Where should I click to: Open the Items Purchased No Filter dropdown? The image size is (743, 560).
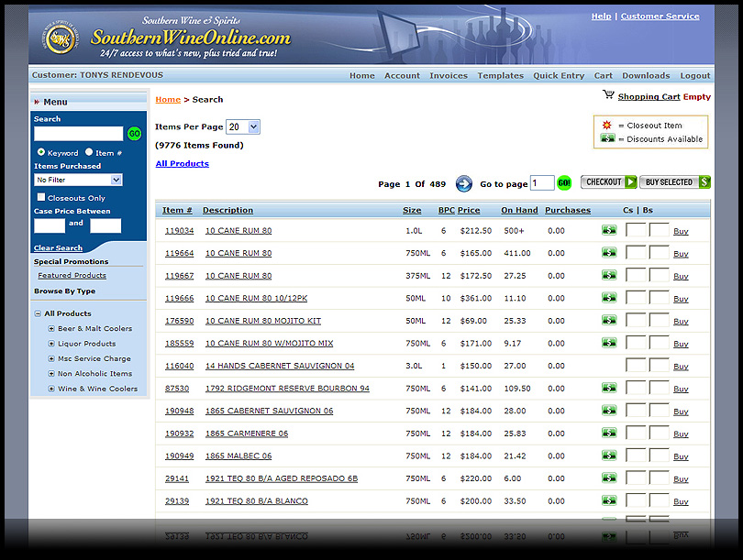click(78, 180)
